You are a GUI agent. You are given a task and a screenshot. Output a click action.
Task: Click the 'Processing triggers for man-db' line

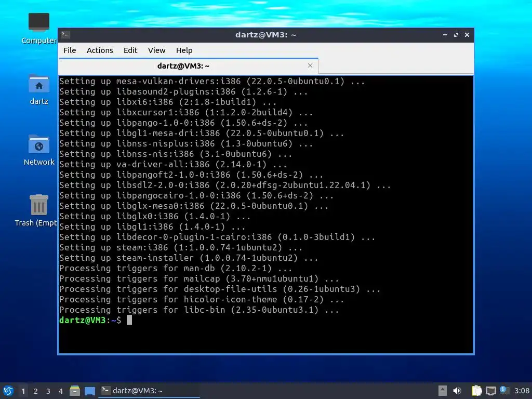pos(176,269)
